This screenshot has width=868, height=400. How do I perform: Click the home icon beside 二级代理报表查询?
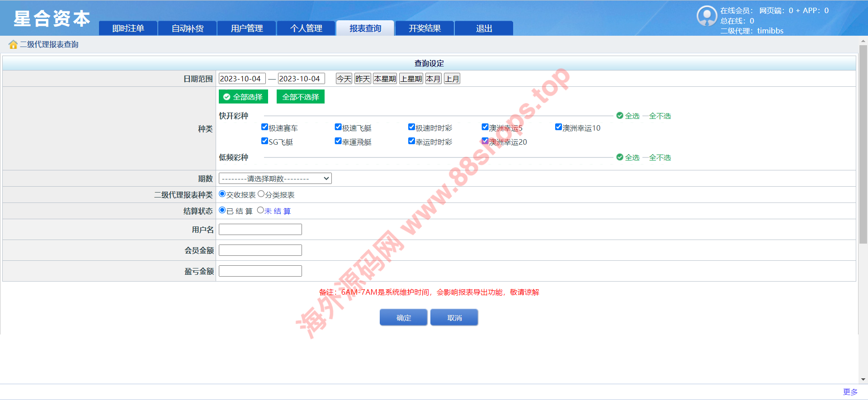coord(13,44)
